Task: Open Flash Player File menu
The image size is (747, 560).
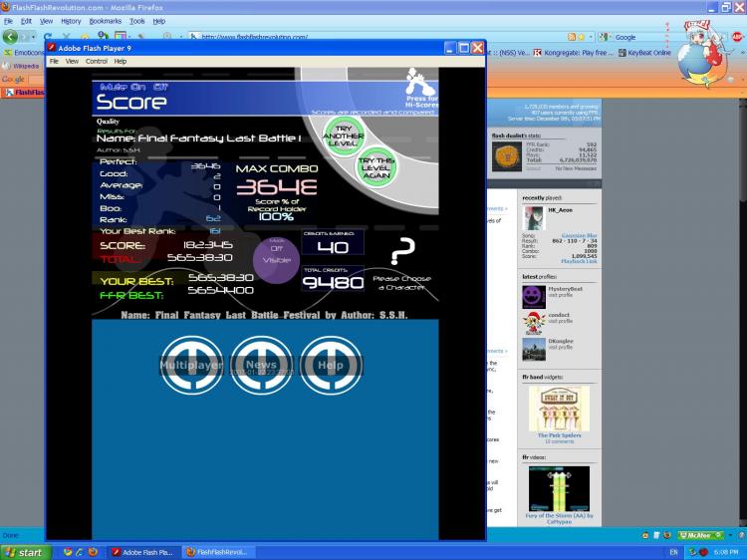Action: point(54,61)
